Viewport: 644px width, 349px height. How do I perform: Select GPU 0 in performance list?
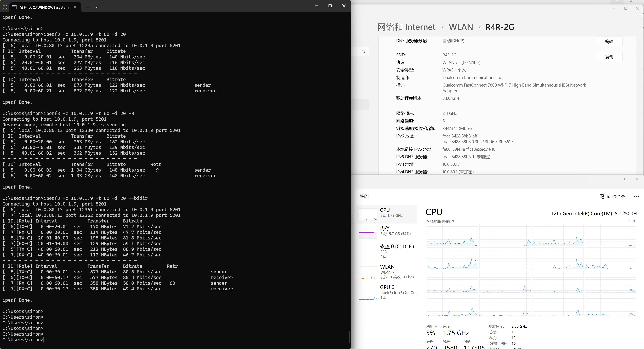pyautogui.click(x=387, y=292)
